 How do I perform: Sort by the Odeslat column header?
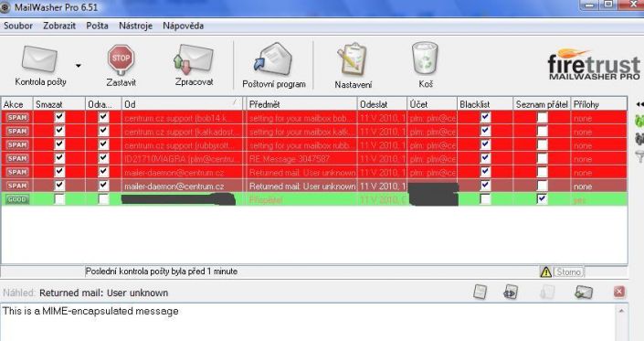pos(383,104)
